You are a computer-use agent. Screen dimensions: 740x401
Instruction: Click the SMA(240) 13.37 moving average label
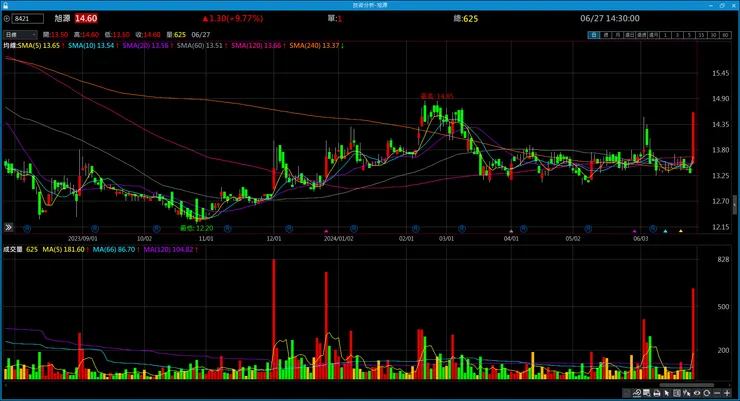click(314, 45)
